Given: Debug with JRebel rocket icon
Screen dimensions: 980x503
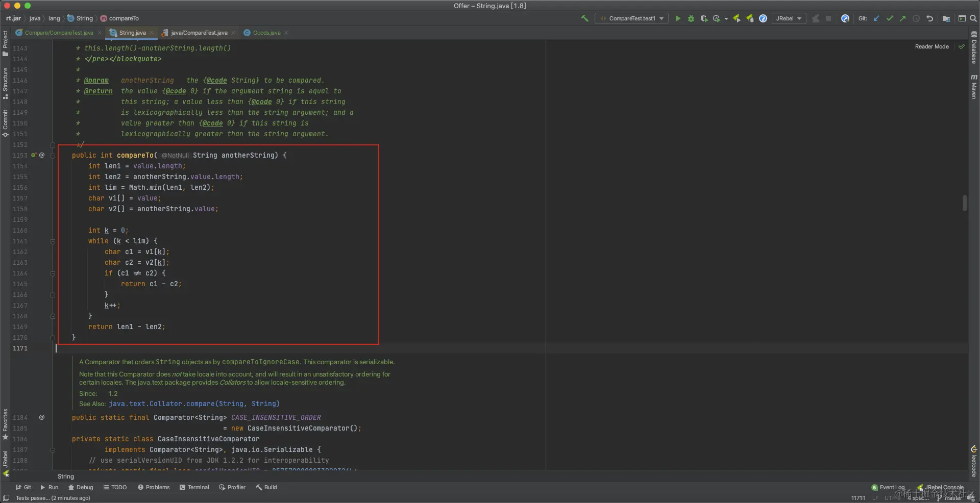Looking at the screenshot, I should [x=750, y=18].
